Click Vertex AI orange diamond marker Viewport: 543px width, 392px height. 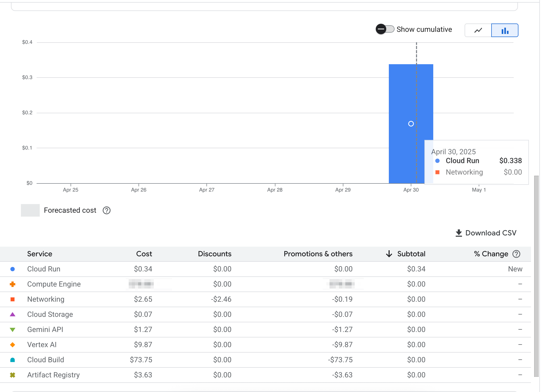(x=13, y=345)
